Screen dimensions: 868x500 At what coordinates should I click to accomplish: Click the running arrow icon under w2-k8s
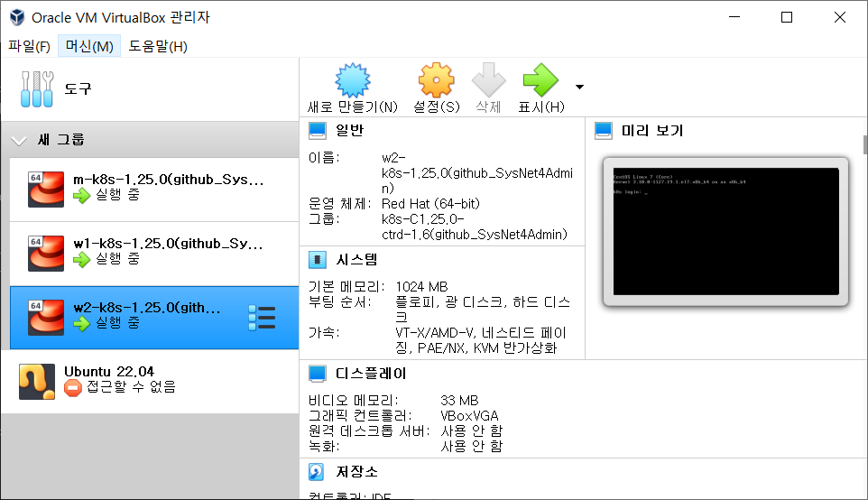[81, 323]
